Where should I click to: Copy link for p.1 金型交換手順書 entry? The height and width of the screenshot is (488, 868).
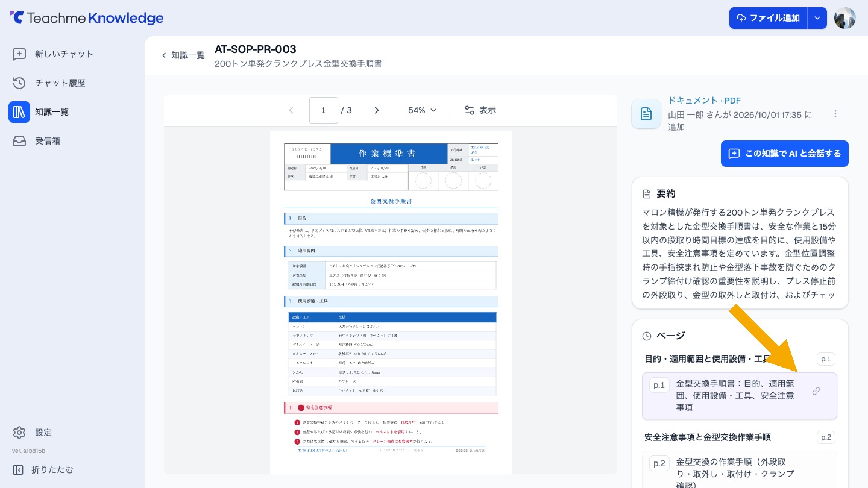(x=816, y=391)
